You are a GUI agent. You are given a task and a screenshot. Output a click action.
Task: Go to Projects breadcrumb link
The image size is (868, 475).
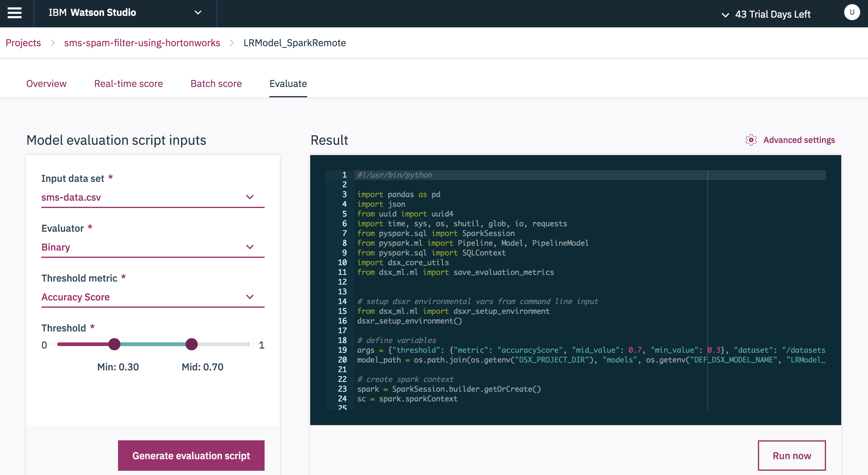coord(23,43)
